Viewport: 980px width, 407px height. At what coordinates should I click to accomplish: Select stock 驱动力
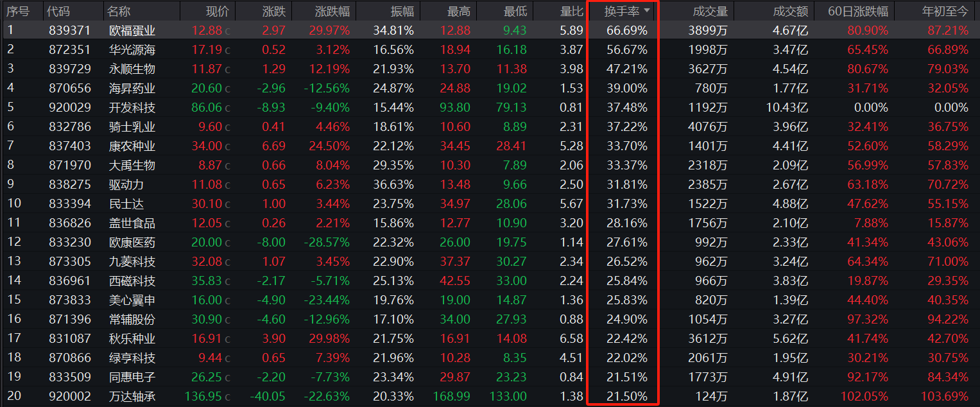(x=126, y=184)
